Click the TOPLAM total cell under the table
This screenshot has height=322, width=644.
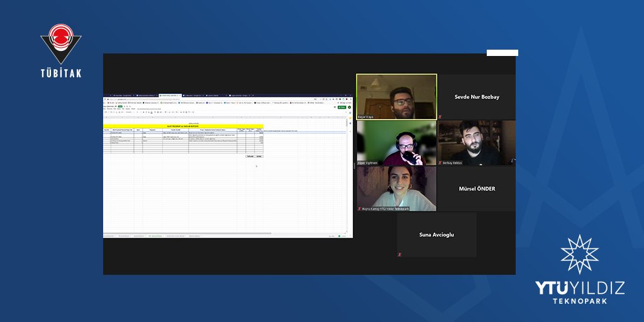coord(250,157)
